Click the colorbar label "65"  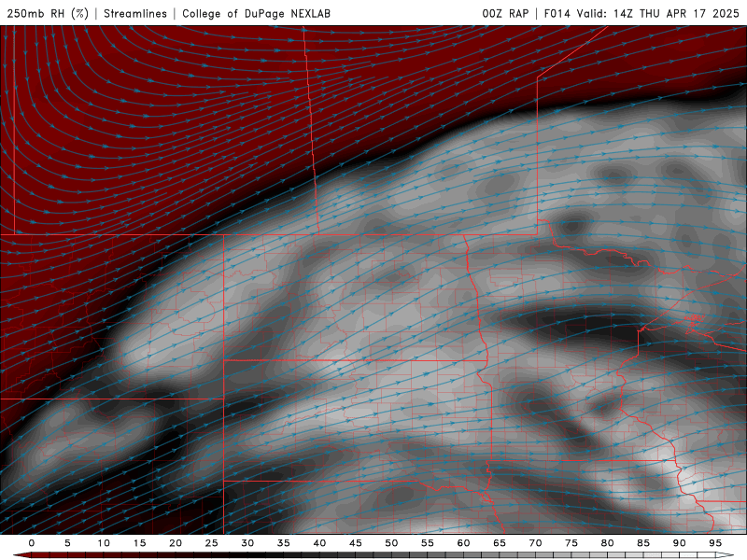pos(500,543)
